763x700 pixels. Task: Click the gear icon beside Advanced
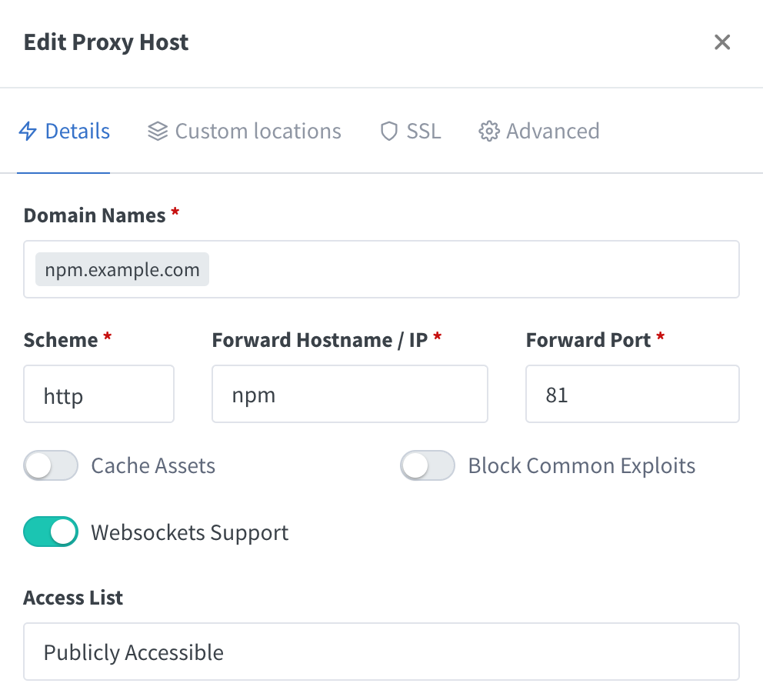click(488, 132)
